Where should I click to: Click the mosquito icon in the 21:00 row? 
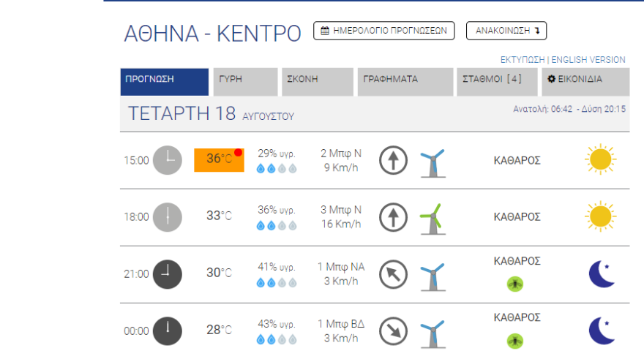[516, 284]
